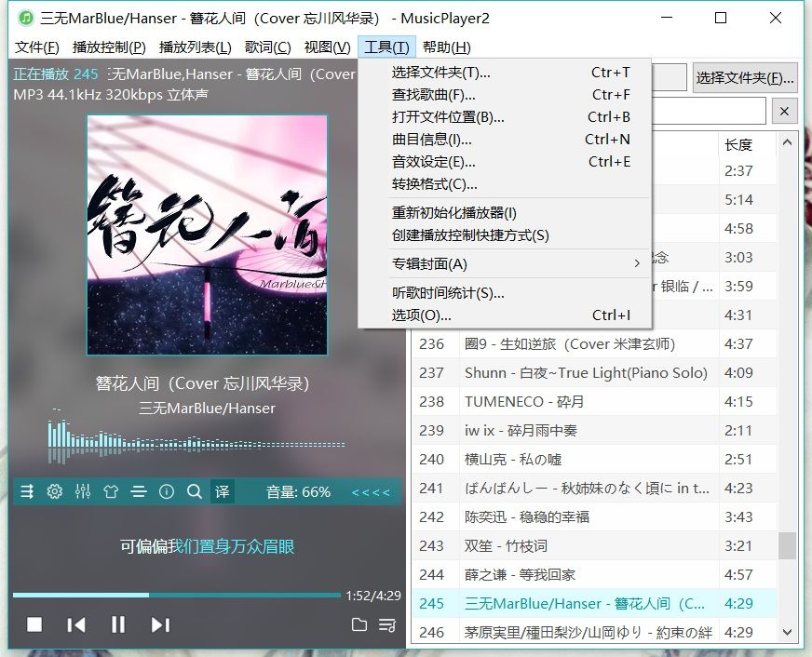812x657 pixels.
Task: Choose 重新初始化播放器(I) menu entry
Action: point(505,212)
